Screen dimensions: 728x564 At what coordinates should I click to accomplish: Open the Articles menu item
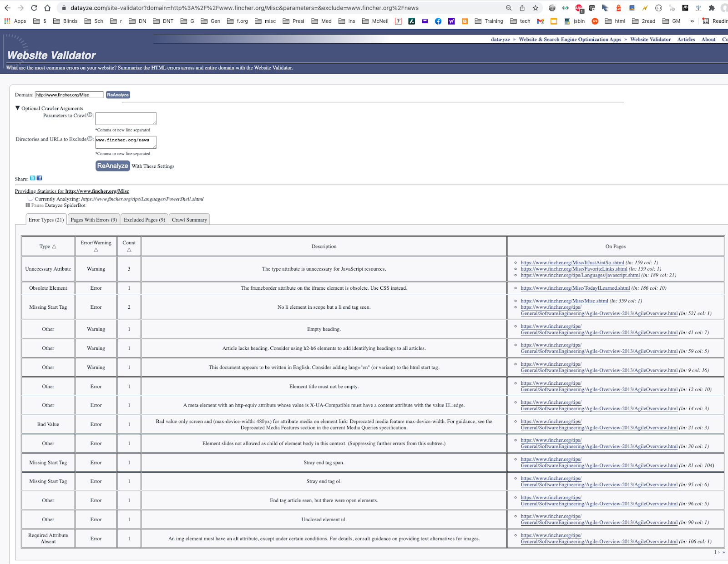(x=686, y=40)
